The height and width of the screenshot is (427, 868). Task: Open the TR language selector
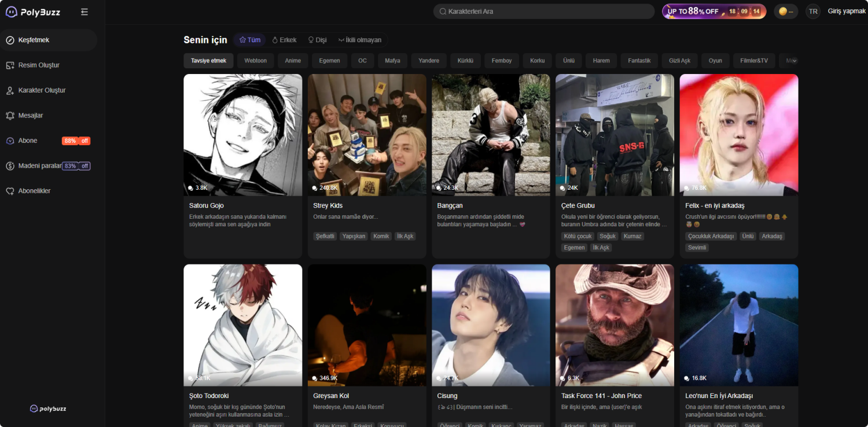[x=813, y=12]
